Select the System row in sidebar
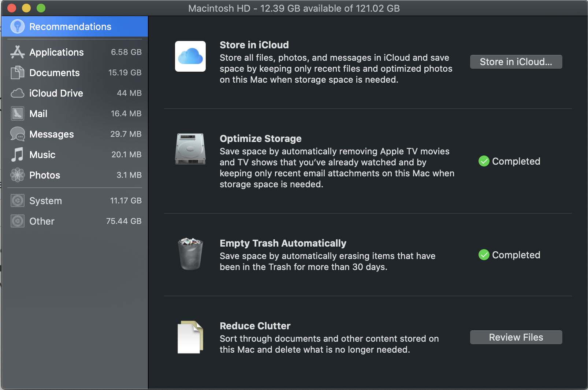 point(75,201)
